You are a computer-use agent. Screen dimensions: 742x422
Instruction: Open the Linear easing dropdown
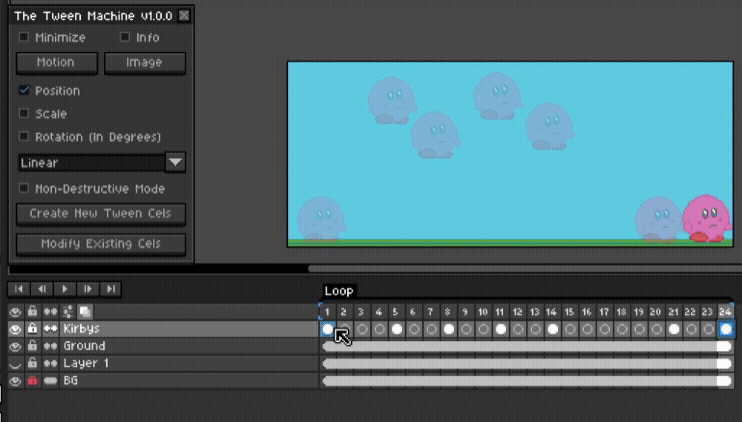(x=175, y=162)
